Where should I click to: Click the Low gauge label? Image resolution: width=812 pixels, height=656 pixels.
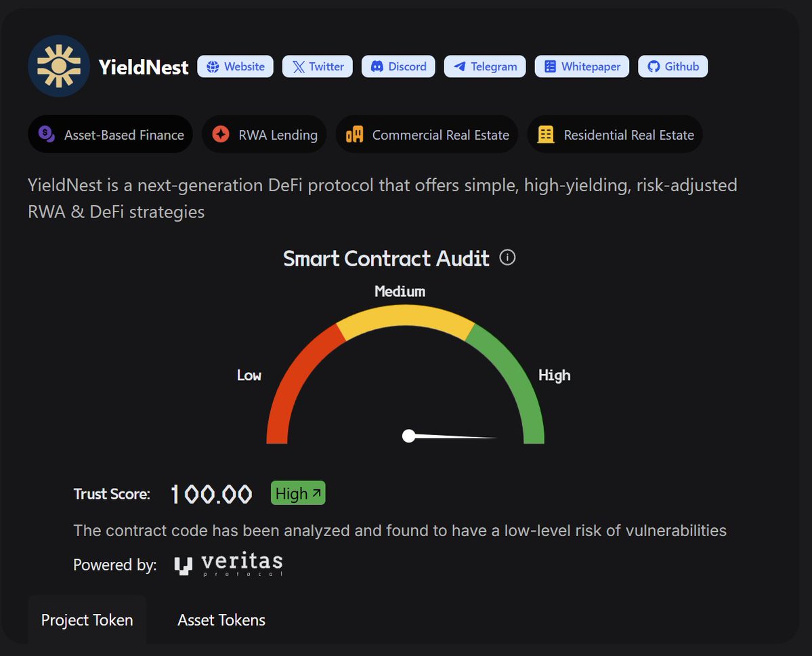point(249,375)
